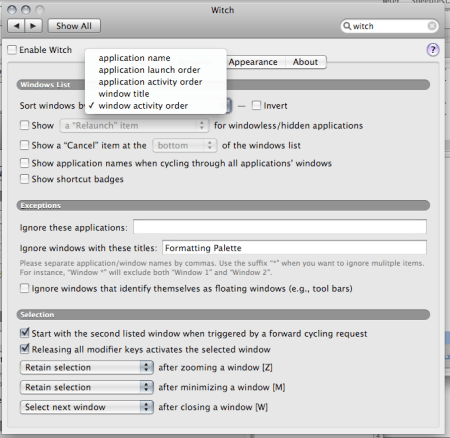Uncheck Start with the second listed window
Image resolution: width=450 pixels, height=438 pixels.
pos(24,333)
